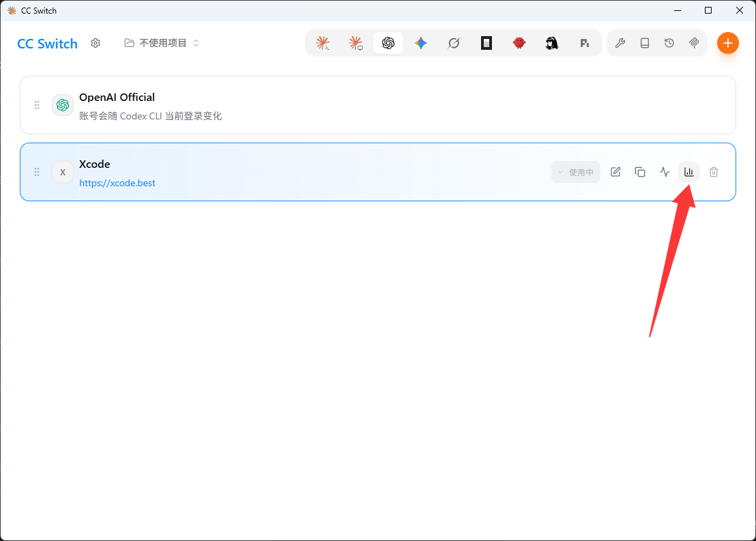Maximize the CC Switch window

click(x=708, y=11)
